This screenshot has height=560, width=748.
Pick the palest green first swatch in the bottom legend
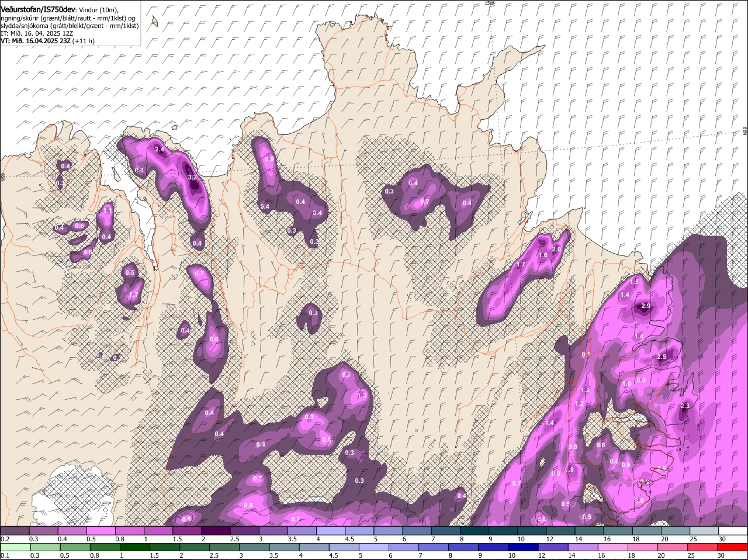pos(15,547)
